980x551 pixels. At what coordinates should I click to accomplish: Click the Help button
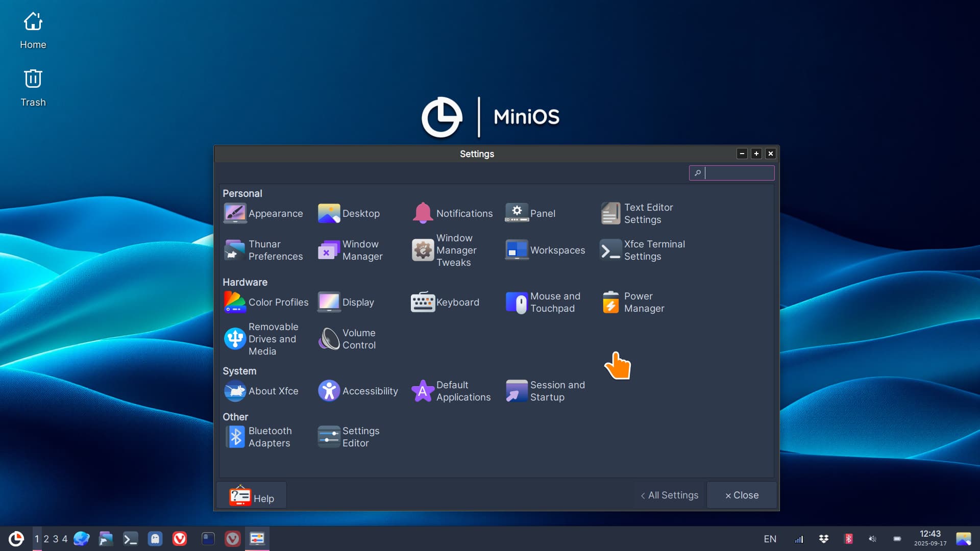pyautogui.click(x=252, y=496)
